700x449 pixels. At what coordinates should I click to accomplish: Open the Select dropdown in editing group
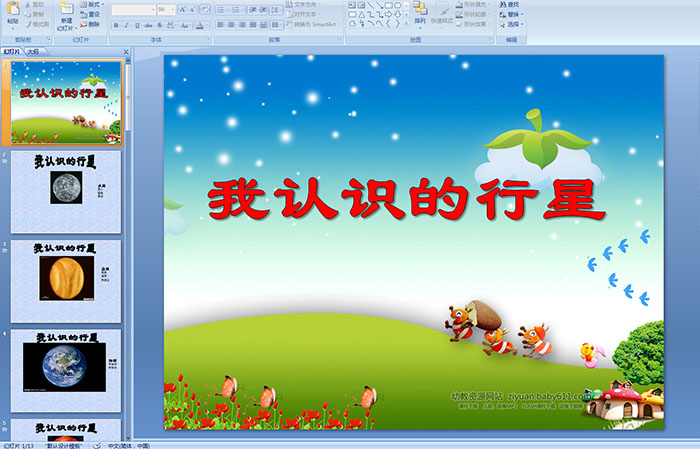coord(512,25)
